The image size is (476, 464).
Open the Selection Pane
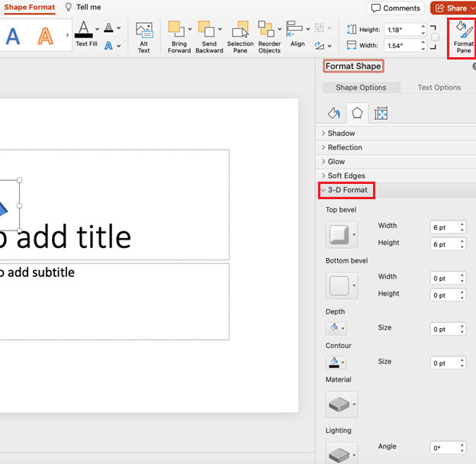240,37
